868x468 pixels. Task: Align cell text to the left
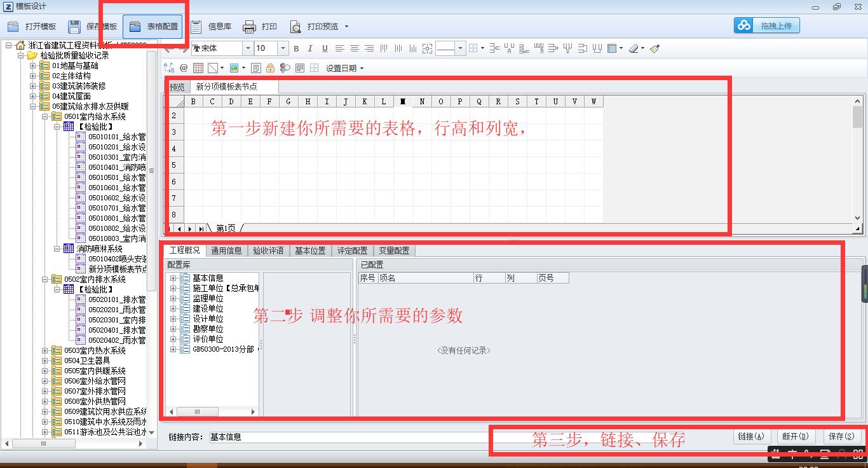click(340, 48)
